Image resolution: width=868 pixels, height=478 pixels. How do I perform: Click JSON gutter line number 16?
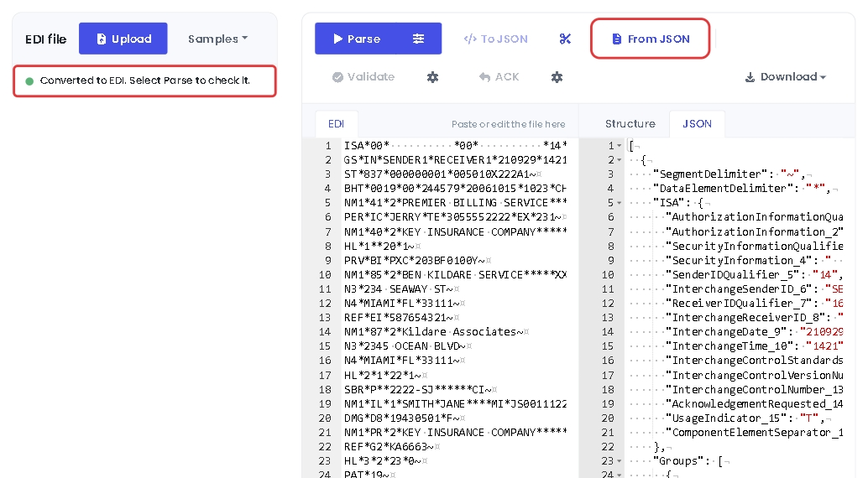coord(608,361)
